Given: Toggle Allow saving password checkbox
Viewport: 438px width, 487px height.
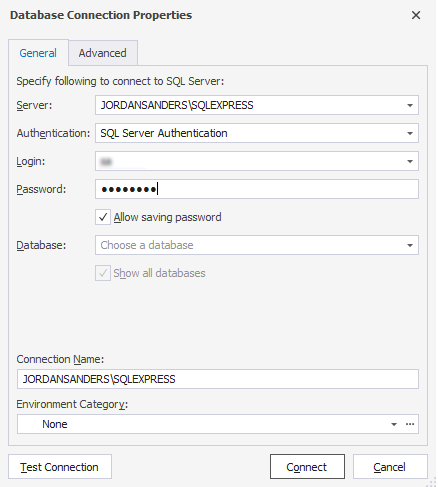Looking at the screenshot, I should [x=103, y=217].
